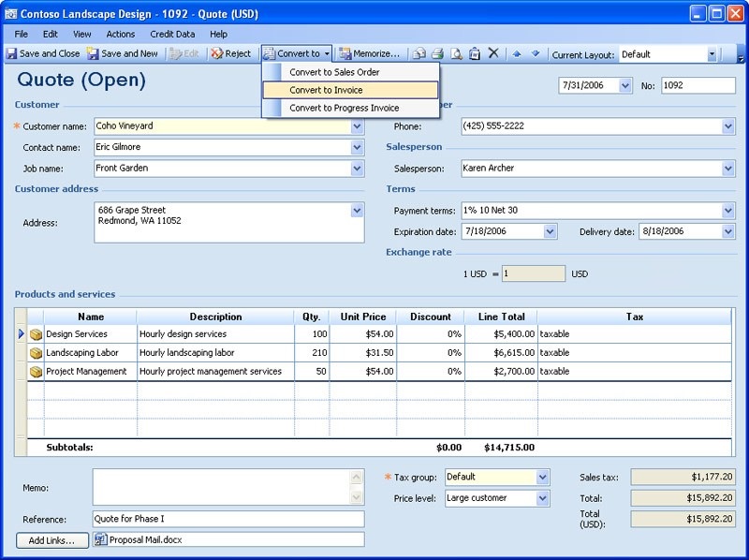Viewport: 749px width, 560px height.
Task: Expand the Payment terms dropdown
Action: tap(728, 211)
